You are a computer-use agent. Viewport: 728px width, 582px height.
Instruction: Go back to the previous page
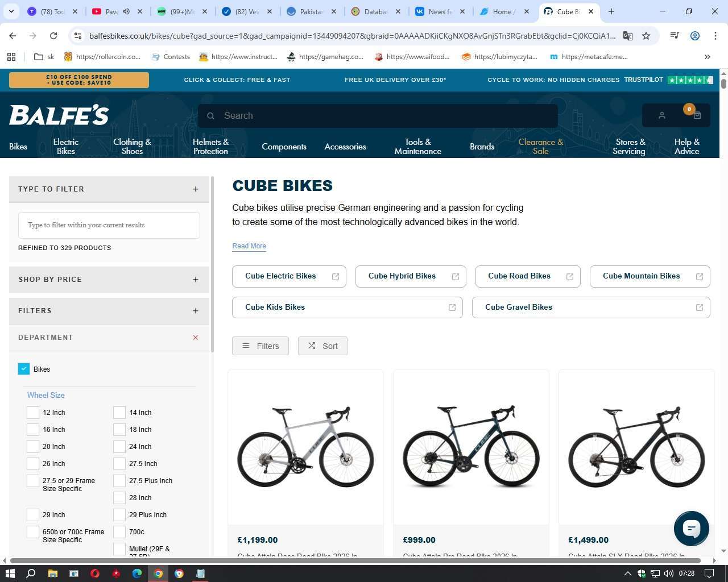point(13,36)
